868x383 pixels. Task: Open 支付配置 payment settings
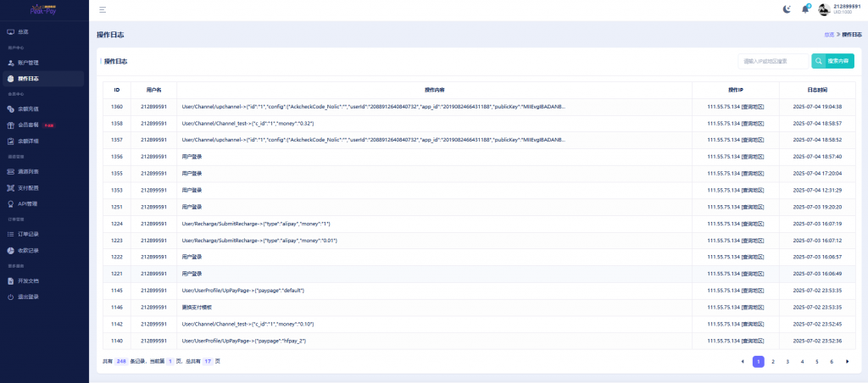click(28, 187)
